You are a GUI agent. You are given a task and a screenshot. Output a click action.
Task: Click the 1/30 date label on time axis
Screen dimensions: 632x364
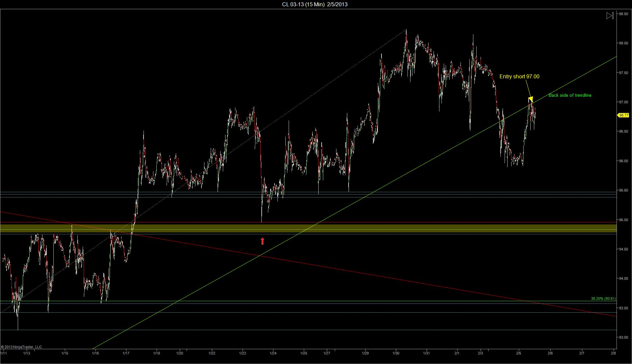[396, 353]
